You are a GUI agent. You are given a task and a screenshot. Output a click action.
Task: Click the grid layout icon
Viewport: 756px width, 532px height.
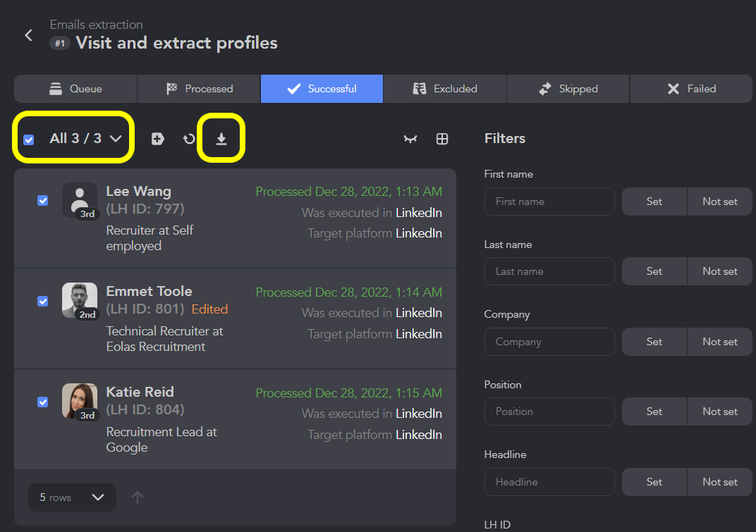(442, 139)
